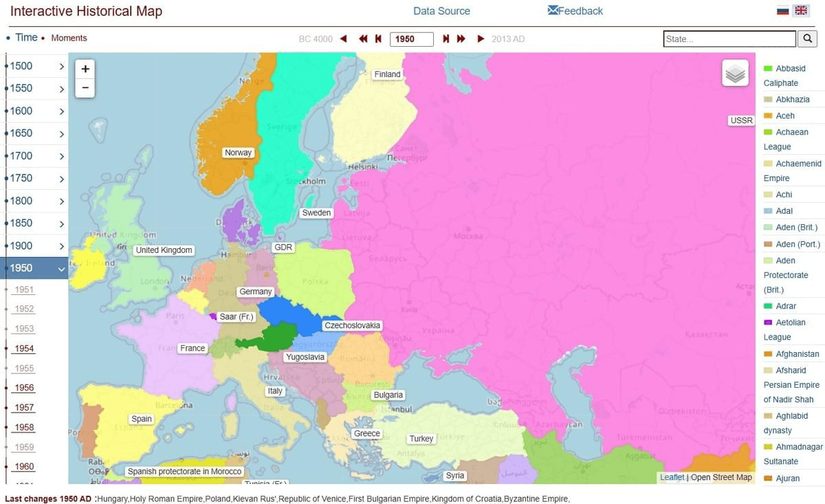
Task: Click the fast rewind double-arrow icon
Action: coord(363,39)
